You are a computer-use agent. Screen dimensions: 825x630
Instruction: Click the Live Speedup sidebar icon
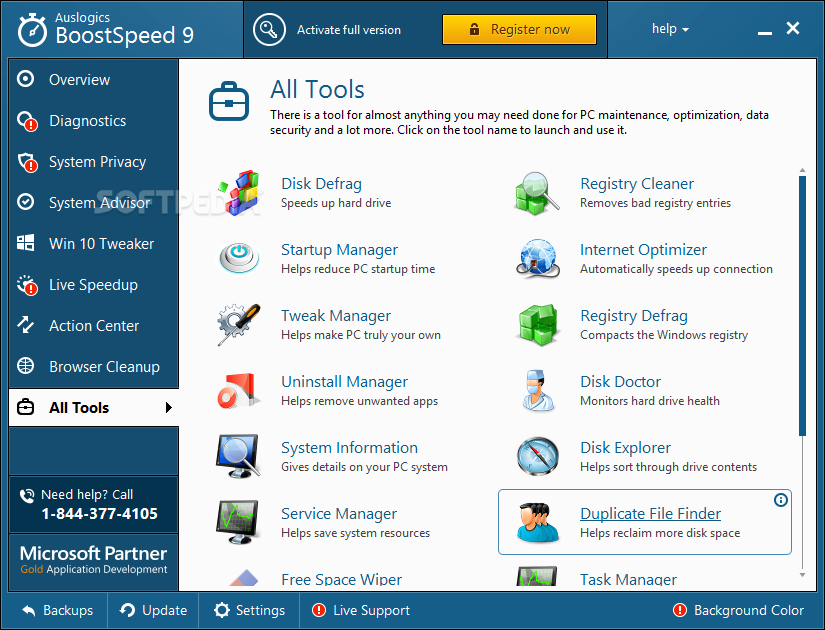[x=27, y=285]
